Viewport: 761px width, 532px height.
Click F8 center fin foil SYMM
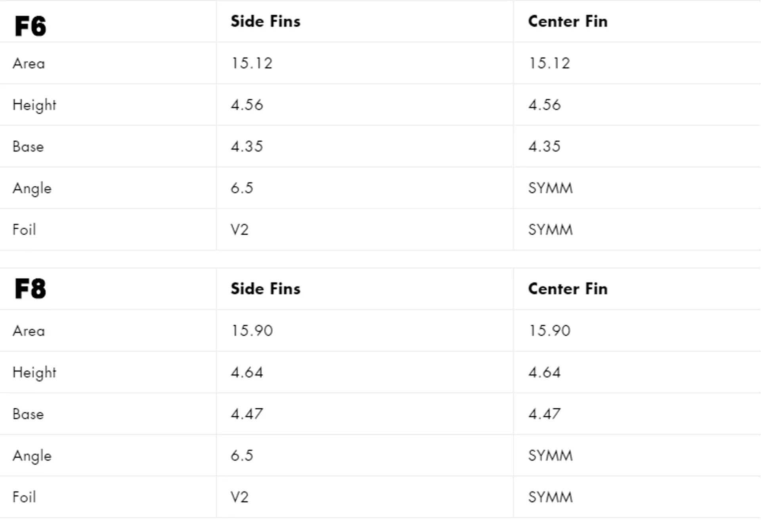[551, 497]
